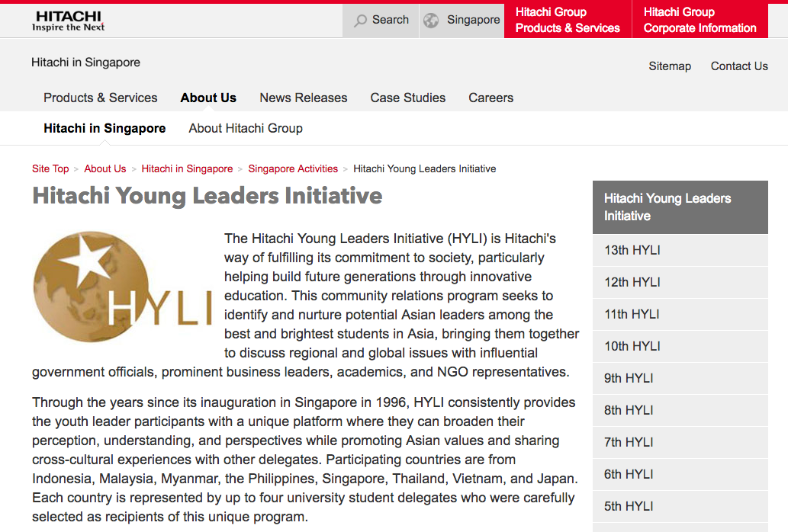The width and height of the screenshot is (788, 532).
Task: Click the Hitachi in Singapore site title
Action: [86, 62]
